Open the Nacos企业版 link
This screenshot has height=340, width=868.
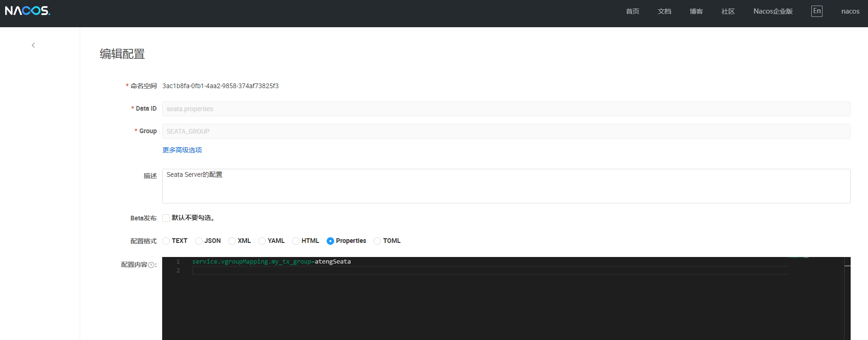coord(773,11)
